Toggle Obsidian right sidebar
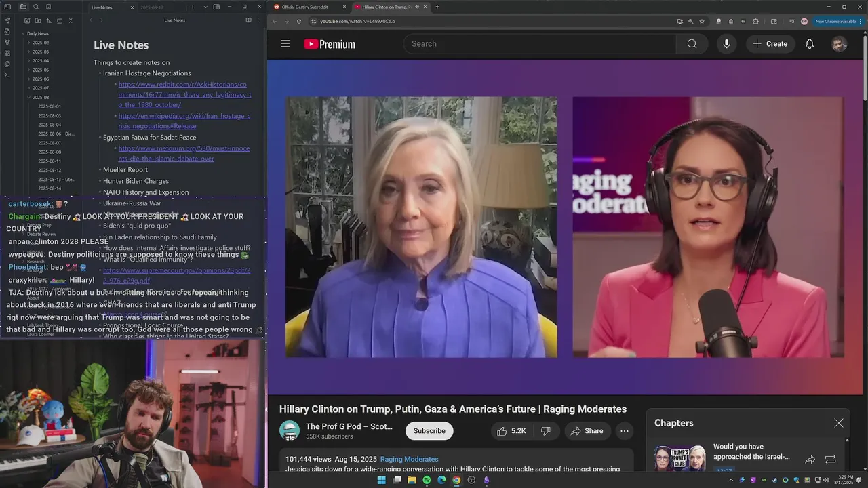The width and height of the screenshot is (868, 488). coord(216,7)
